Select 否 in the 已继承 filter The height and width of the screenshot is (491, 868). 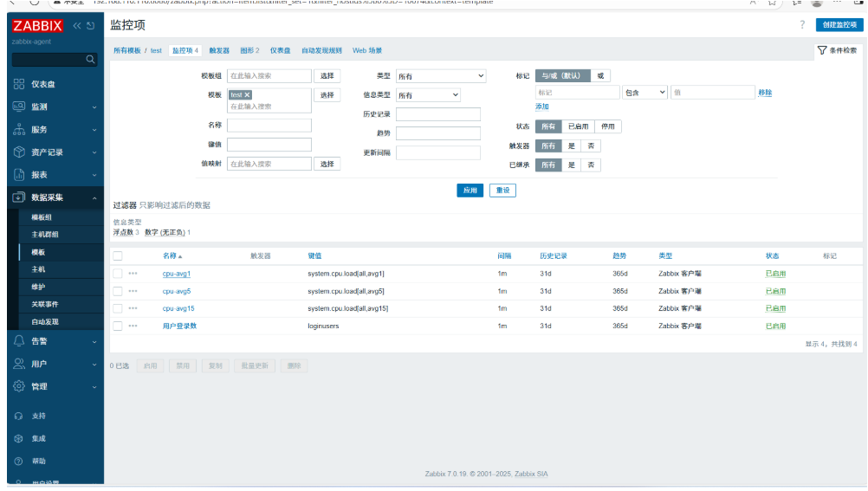[x=591, y=165]
